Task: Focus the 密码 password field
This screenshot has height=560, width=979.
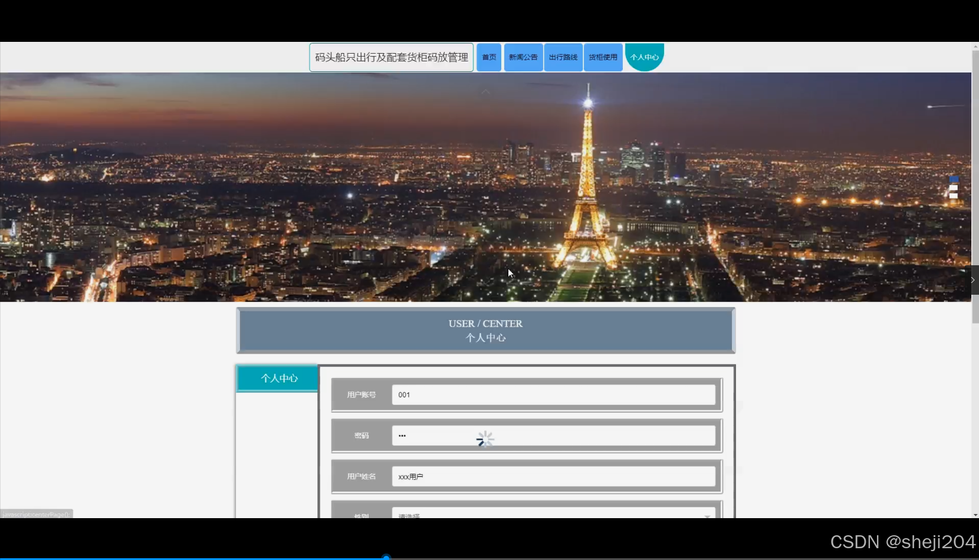Action: coord(553,436)
